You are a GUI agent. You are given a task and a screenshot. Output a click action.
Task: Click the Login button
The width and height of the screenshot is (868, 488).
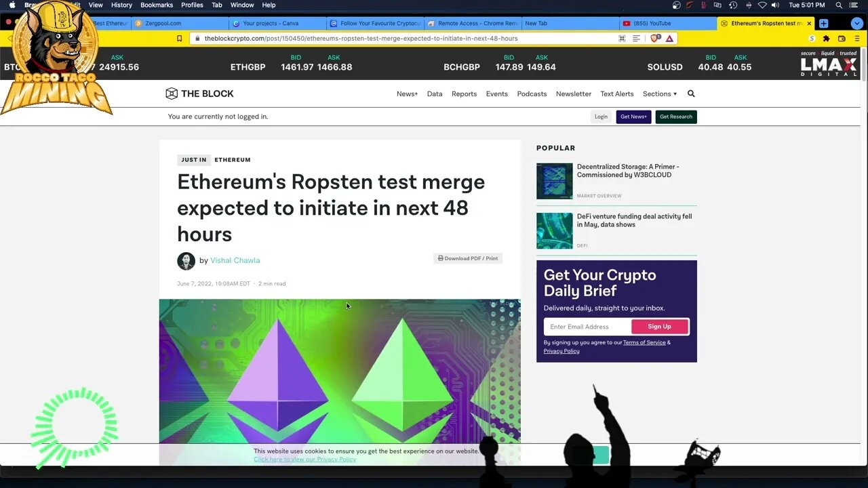pyautogui.click(x=601, y=117)
